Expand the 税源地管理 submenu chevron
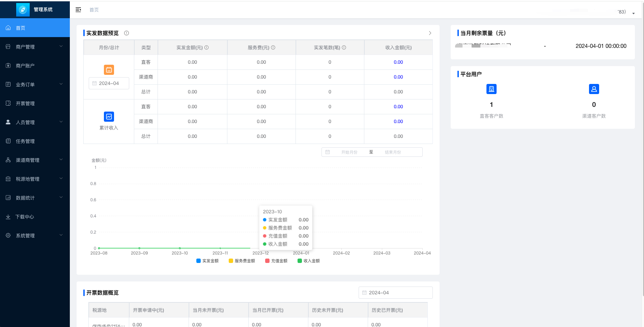This screenshot has height=327, width=644. click(x=61, y=178)
